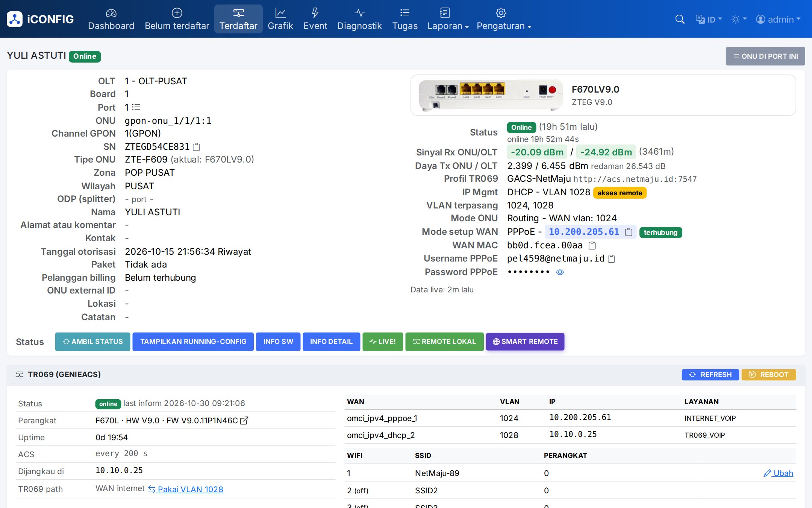The height and width of the screenshot is (508, 812).
Task: Open the search magnifier icon
Action: [x=680, y=19]
